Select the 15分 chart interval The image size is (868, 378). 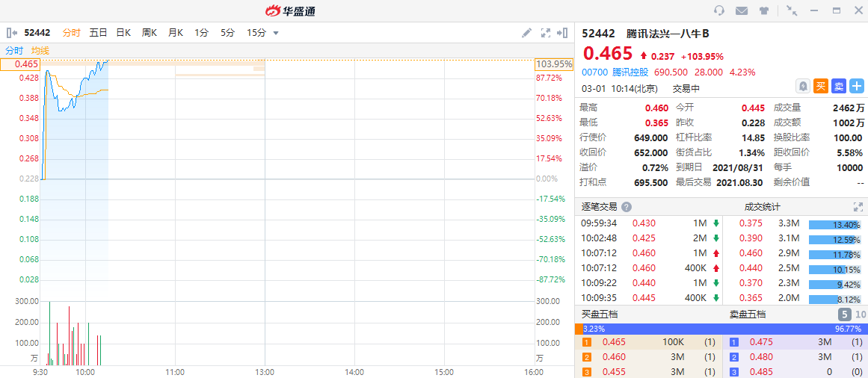[x=256, y=33]
